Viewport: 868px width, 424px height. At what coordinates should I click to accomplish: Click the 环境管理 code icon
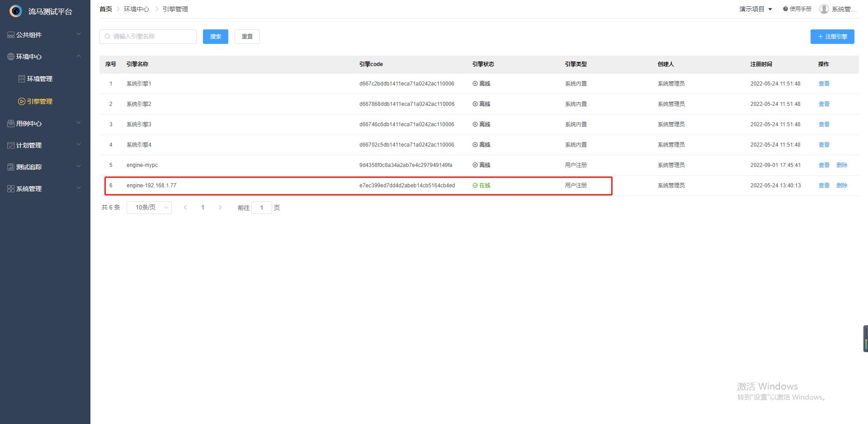21,79
